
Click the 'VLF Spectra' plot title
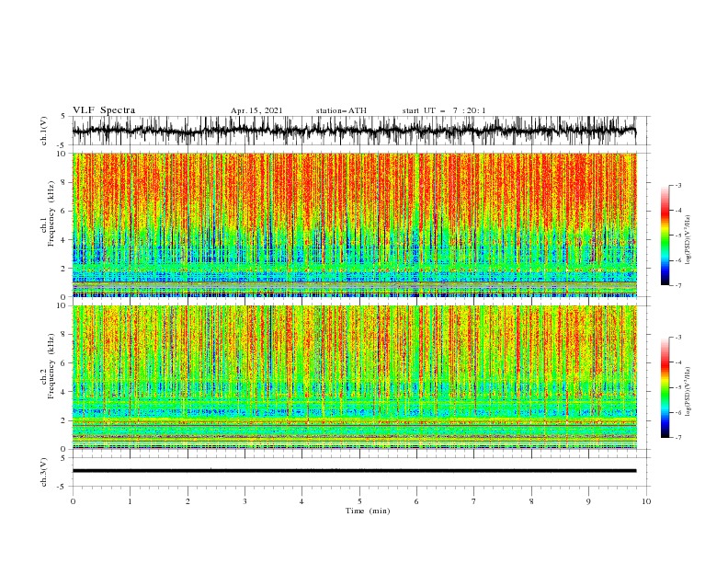click(x=104, y=110)
